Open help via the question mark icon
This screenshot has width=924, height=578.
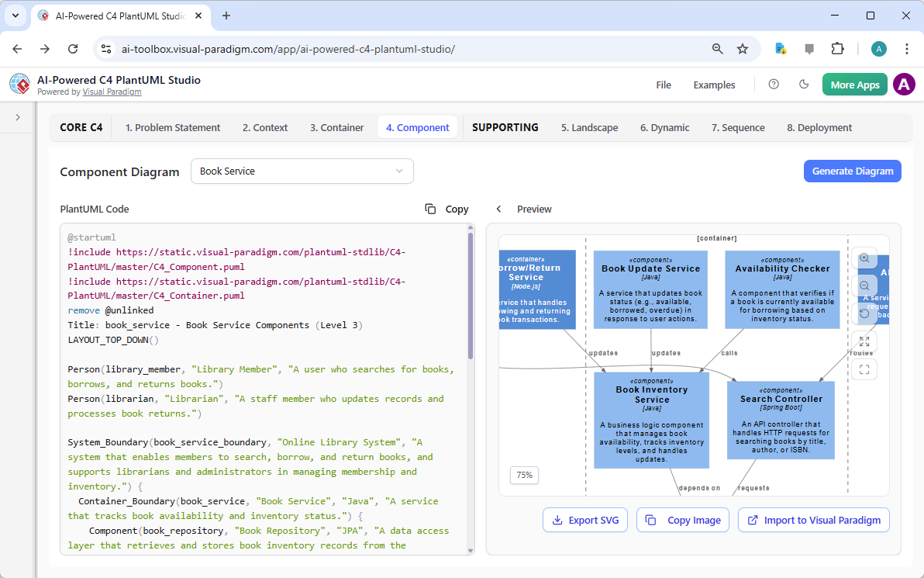(773, 85)
